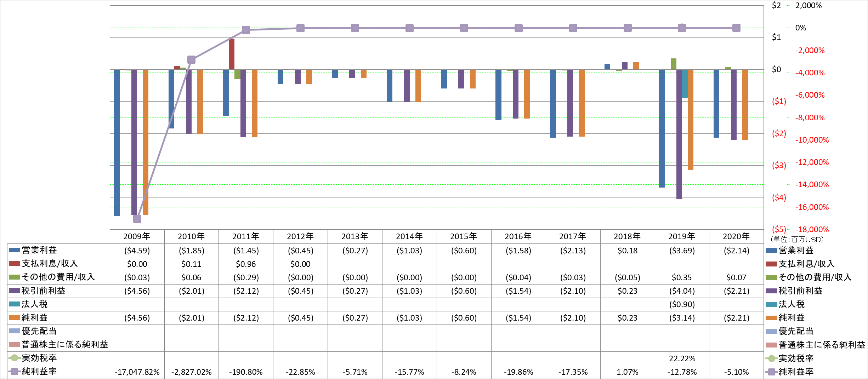Screen dimensions: 868x379
Task: Select the 優先配当 row label on left
Action: coord(39,331)
